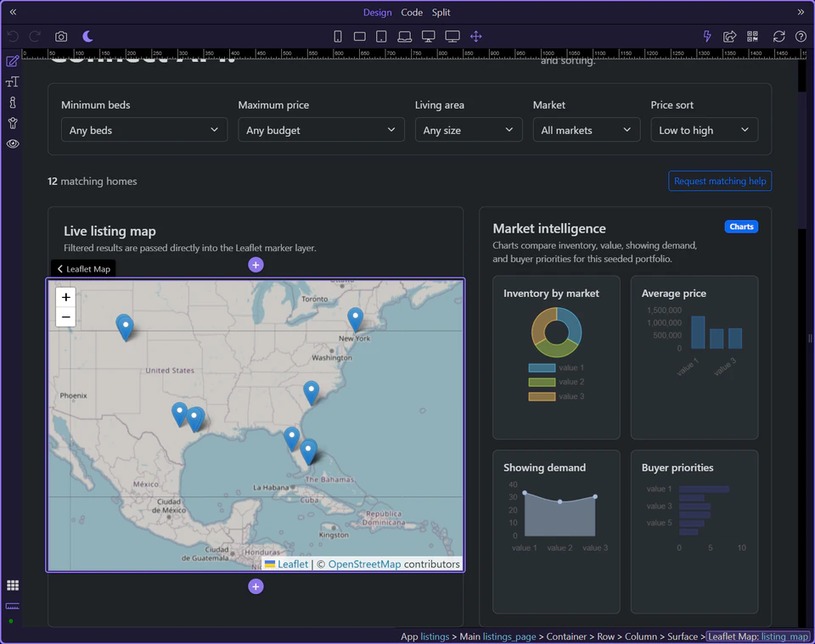Click the Request matching help button
Image resolution: width=815 pixels, height=644 pixels.
click(719, 181)
